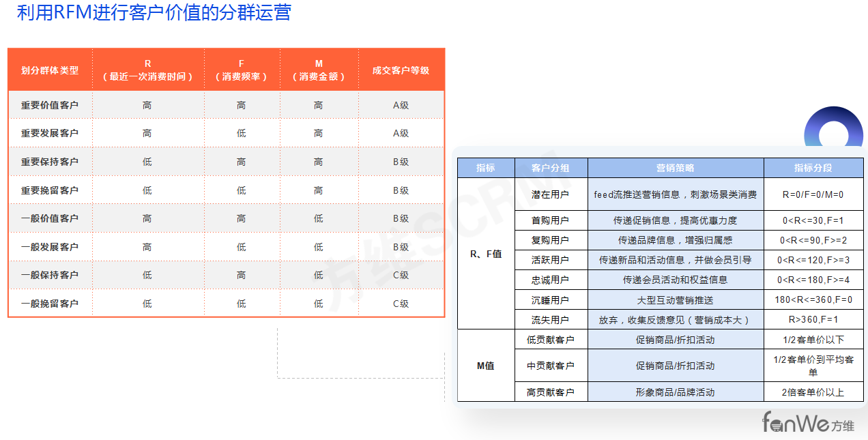Click the 指标分段 column header
This screenshot has height=440, width=868.
point(813,168)
